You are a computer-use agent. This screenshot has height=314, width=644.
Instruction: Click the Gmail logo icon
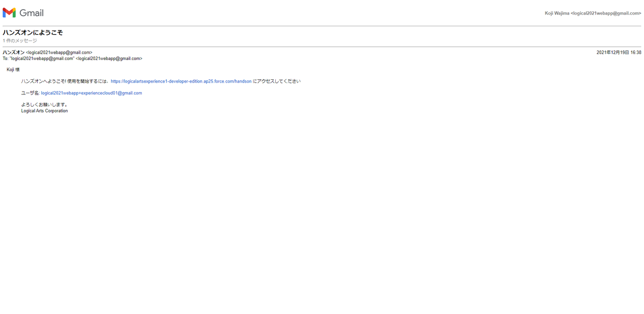9,13
